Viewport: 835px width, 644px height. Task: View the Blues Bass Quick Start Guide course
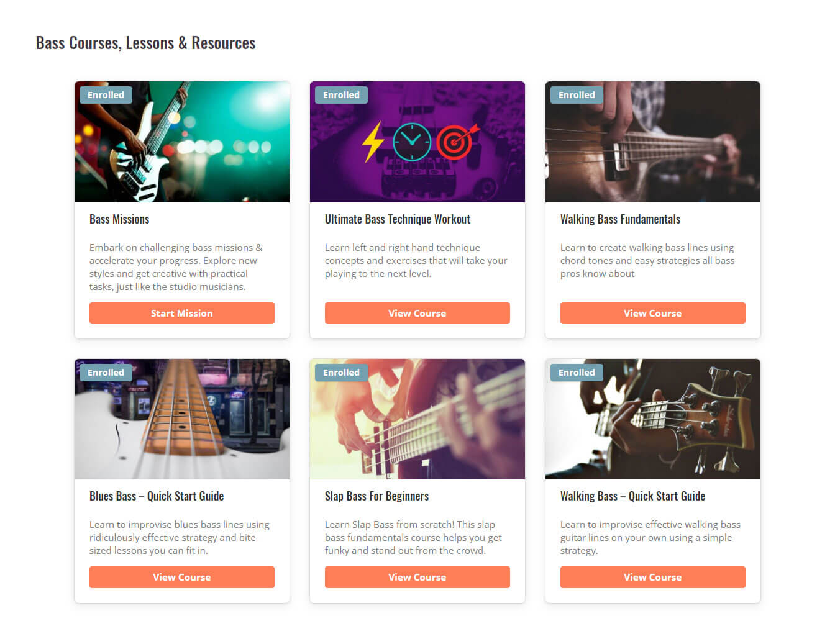182,577
